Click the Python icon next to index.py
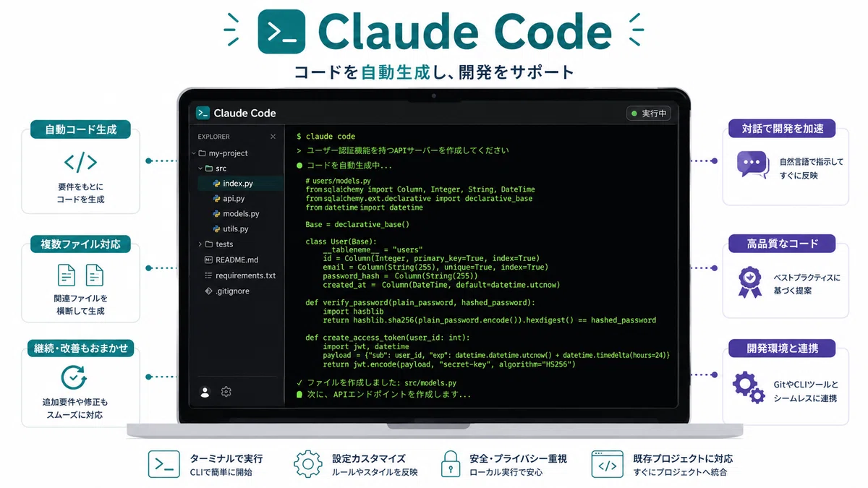This screenshot has height=488, width=868. 216,184
